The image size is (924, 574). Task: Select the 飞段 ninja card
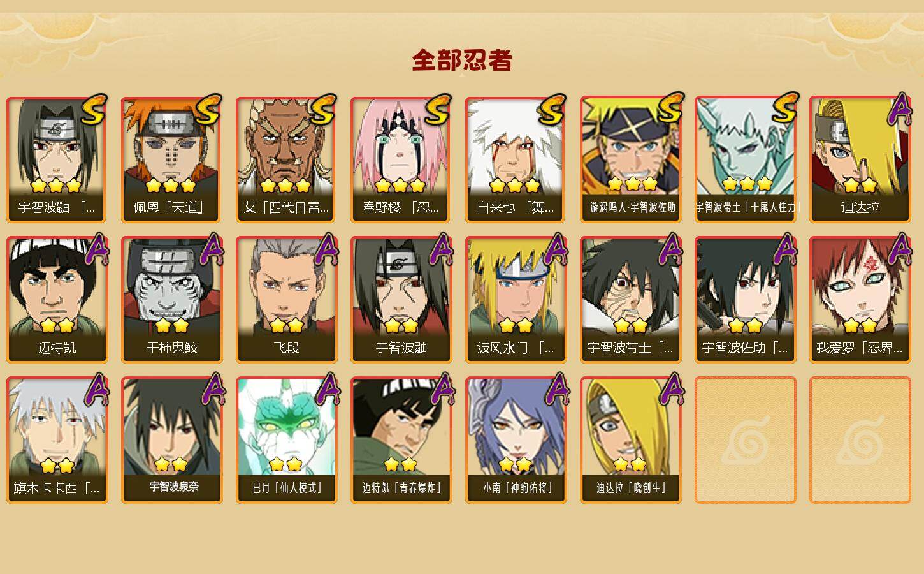286,300
